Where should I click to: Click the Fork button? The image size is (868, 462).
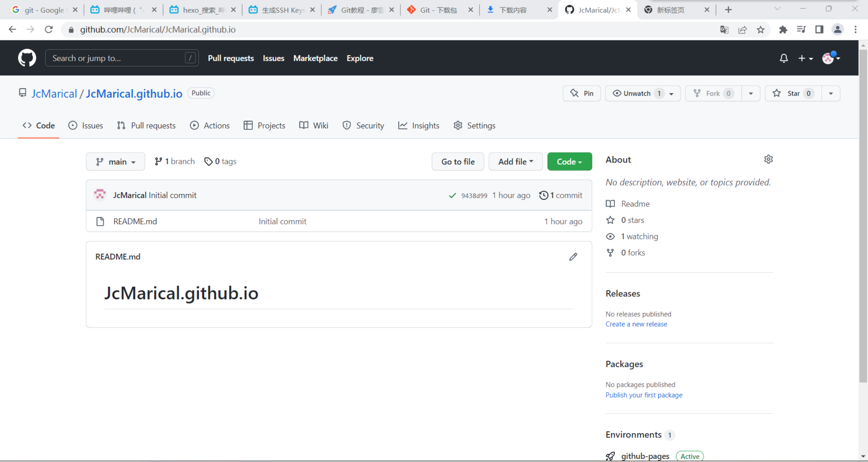tap(713, 93)
